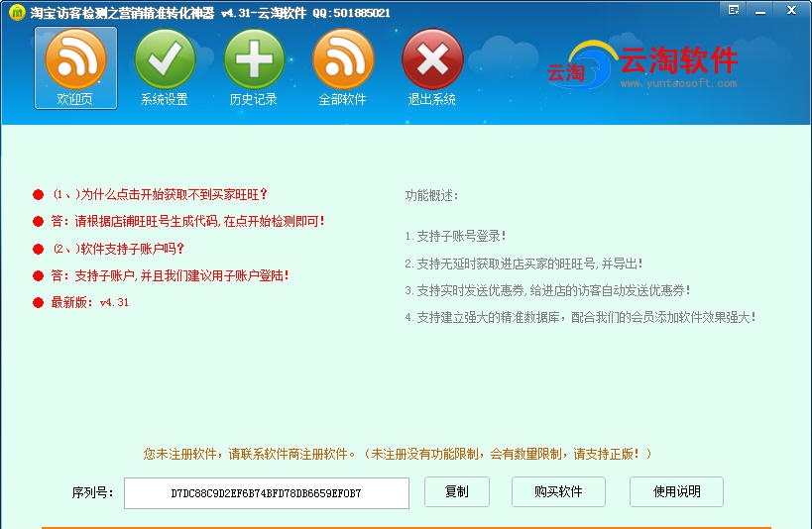This screenshot has width=812, height=529.
Task: Click the 功能概述 heading
Action: click(431, 196)
